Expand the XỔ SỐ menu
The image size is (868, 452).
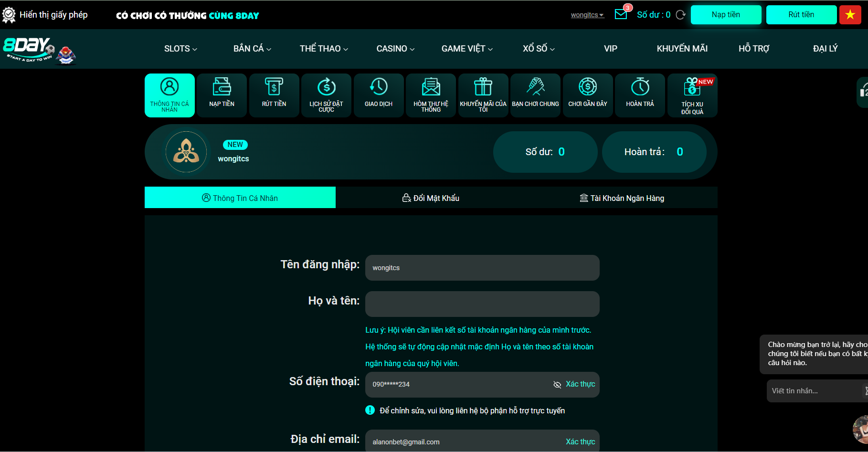[539, 49]
